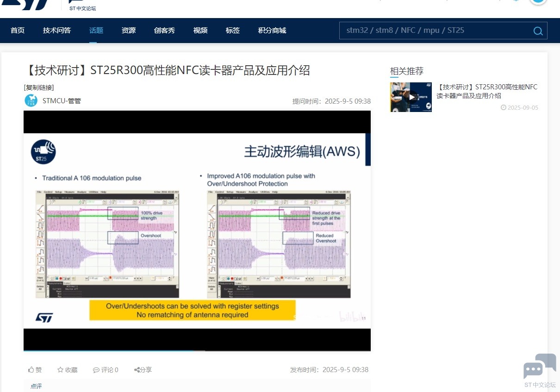560x392 pixels.
Task: Open author STMCU-管管 profile link
Action: pos(62,100)
